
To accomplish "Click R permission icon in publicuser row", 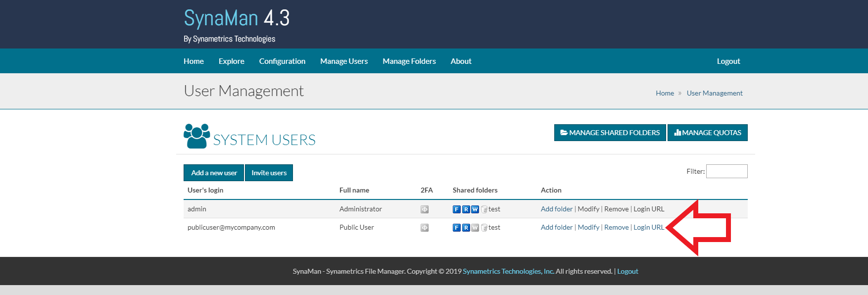I will [466, 228].
